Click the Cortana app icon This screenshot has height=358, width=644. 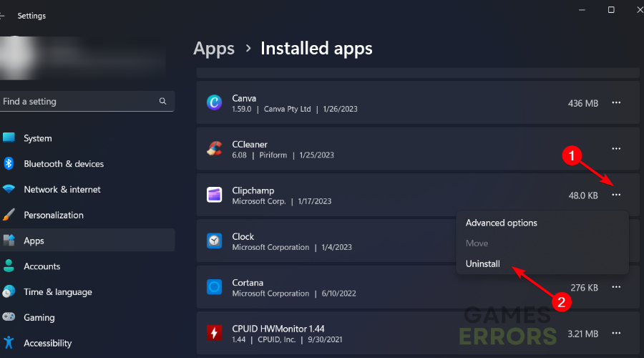214,286
